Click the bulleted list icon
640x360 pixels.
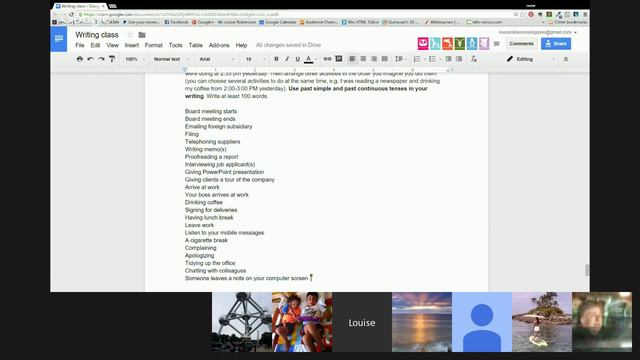coord(433,59)
